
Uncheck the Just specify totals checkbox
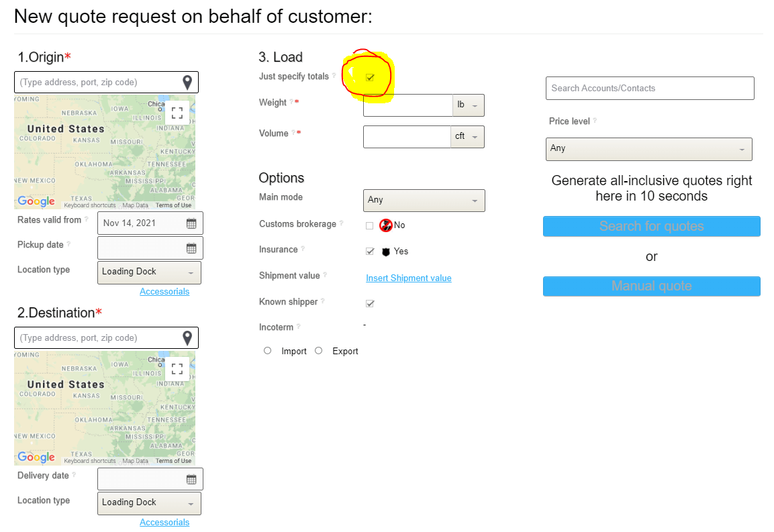(x=370, y=78)
